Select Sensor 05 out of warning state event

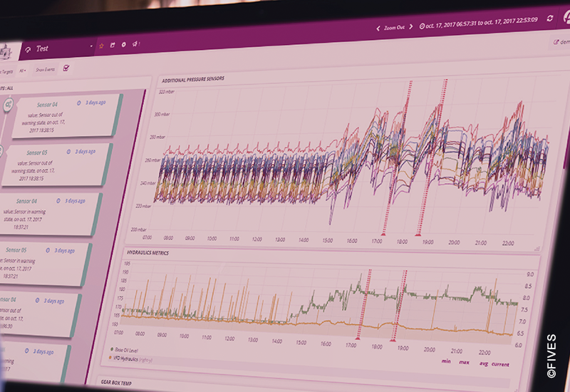click(x=56, y=165)
